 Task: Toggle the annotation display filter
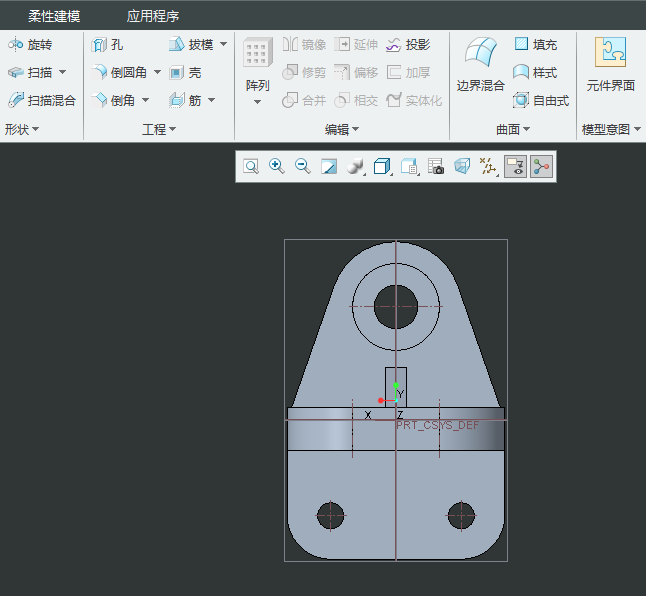[515, 166]
